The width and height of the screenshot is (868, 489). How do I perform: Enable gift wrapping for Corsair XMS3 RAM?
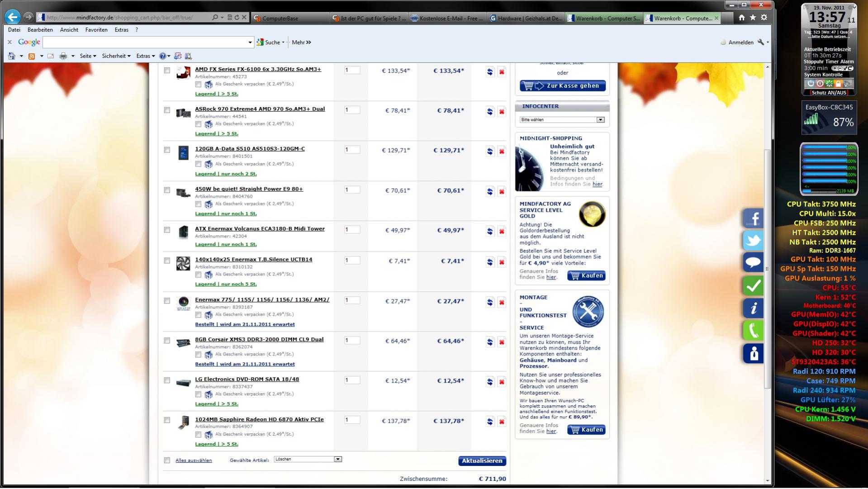click(x=198, y=355)
